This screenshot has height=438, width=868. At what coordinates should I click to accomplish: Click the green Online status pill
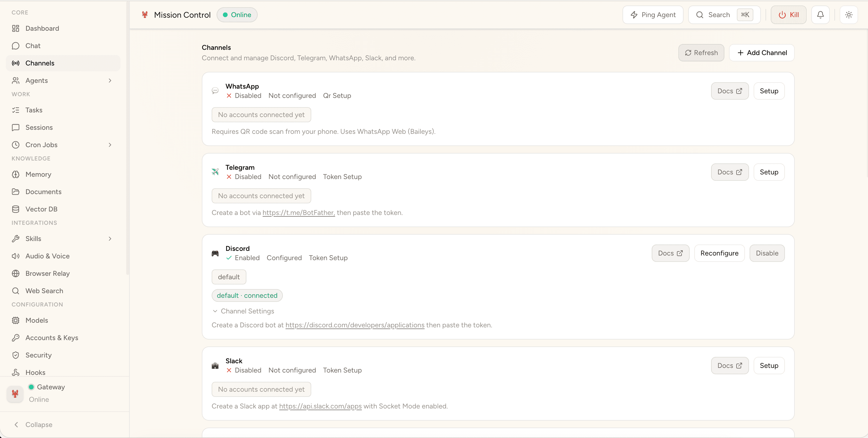pyautogui.click(x=237, y=14)
